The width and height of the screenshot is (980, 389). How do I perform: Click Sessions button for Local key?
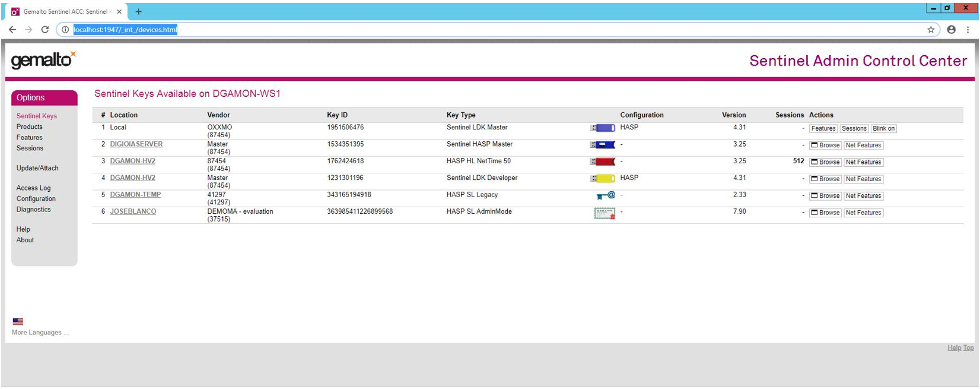point(854,128)
